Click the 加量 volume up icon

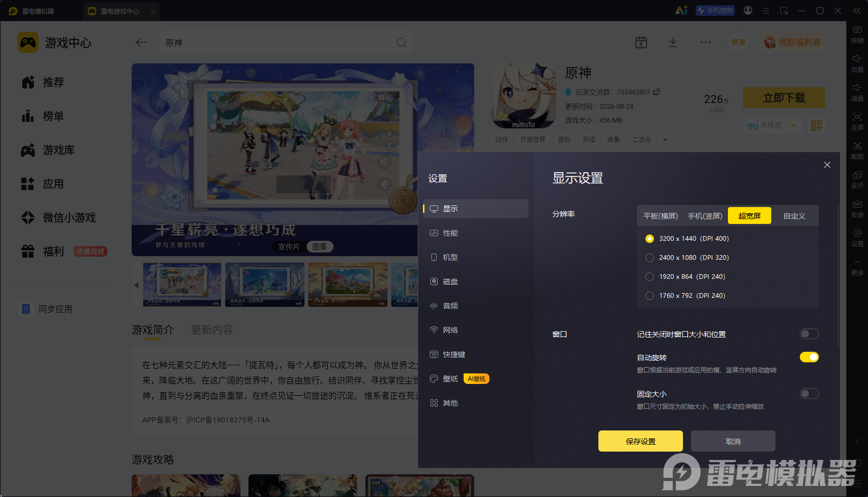857,63
